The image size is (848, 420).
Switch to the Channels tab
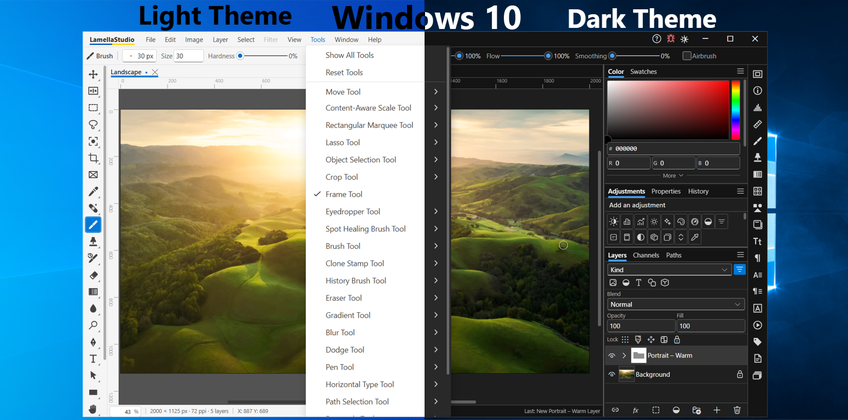[x=646, y=255]
